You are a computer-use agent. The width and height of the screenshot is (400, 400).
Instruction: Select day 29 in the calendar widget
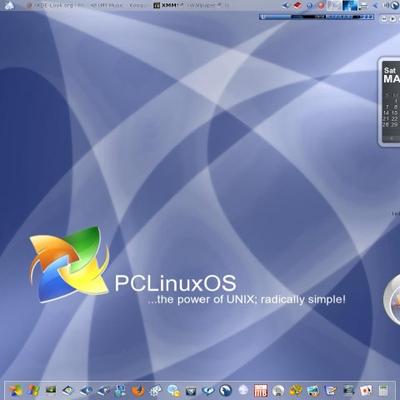(394, 125)
